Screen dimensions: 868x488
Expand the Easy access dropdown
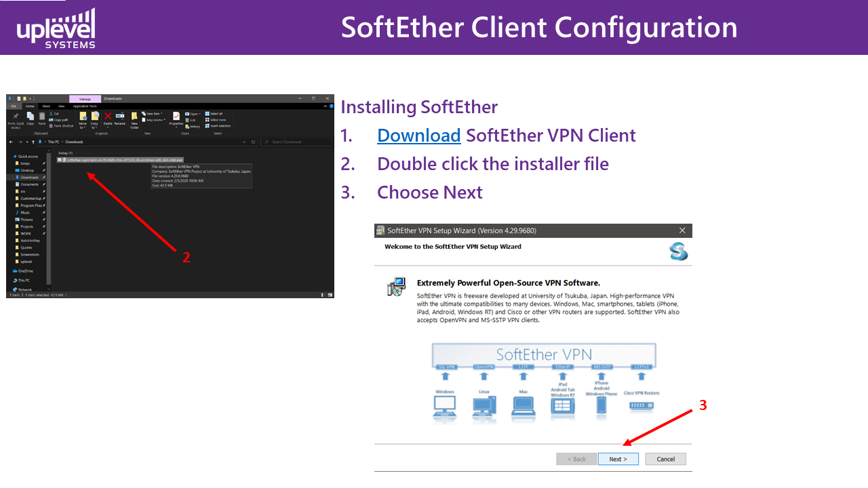155,120
